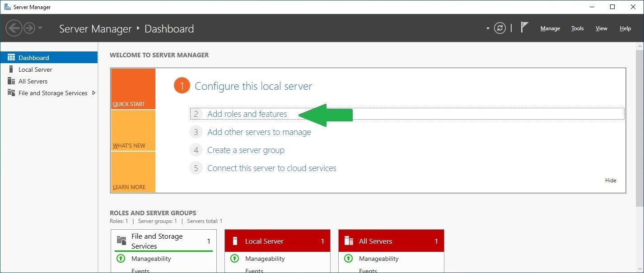The height and width of the screenshot is (273, 644).
Task: Open the Notifications flag
Action: 524,28
